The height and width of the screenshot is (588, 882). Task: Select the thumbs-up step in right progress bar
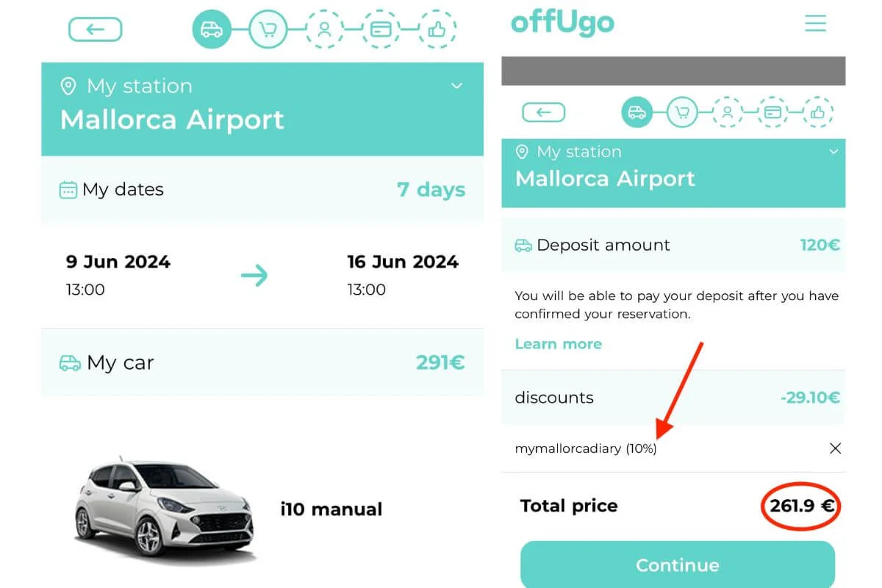coord(818,112)
